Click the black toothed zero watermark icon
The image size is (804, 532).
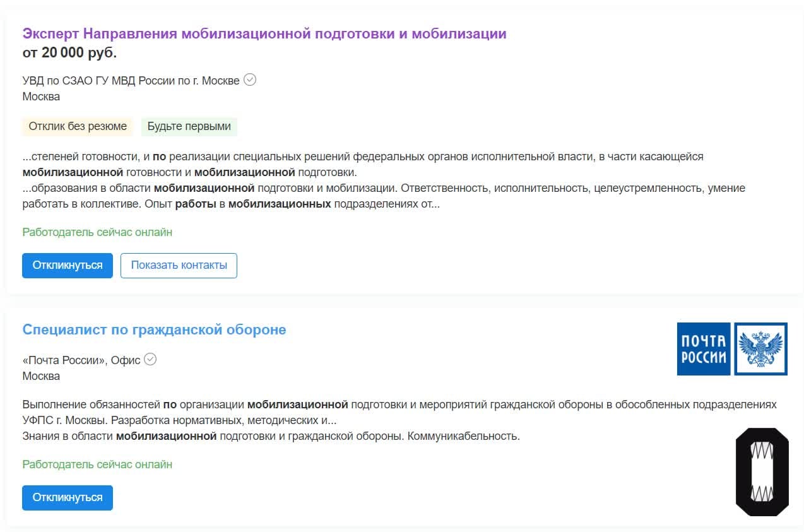762,472
